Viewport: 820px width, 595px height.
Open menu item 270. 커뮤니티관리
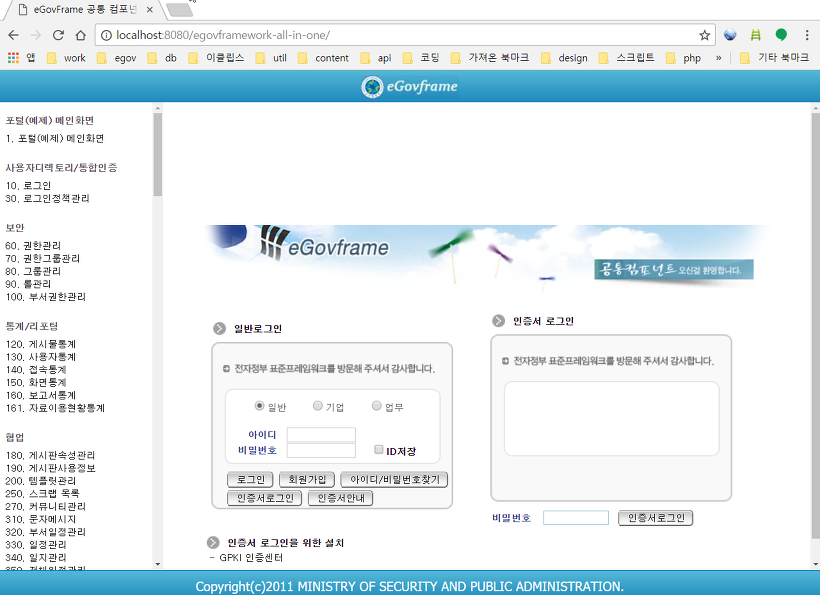tap(46, 506)
